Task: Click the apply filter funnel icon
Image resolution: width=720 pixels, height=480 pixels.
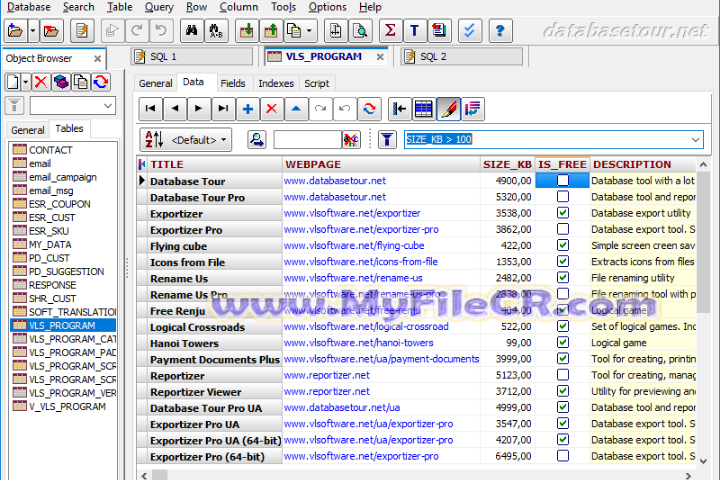Action: coord(387,139)
